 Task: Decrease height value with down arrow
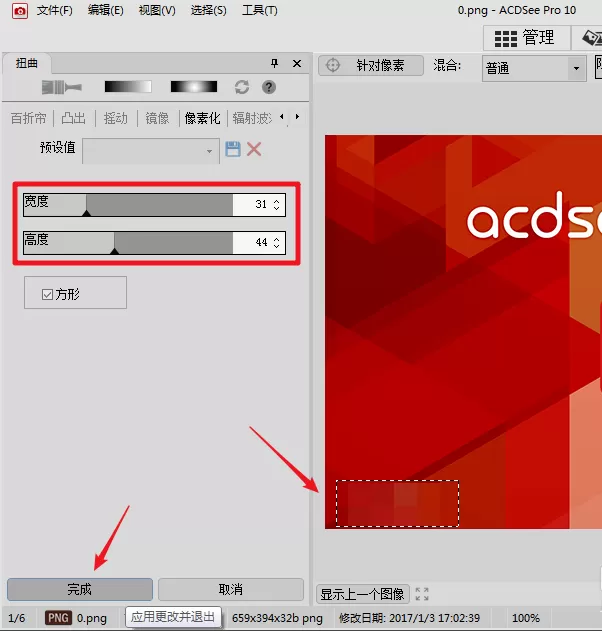pos(276,246)
